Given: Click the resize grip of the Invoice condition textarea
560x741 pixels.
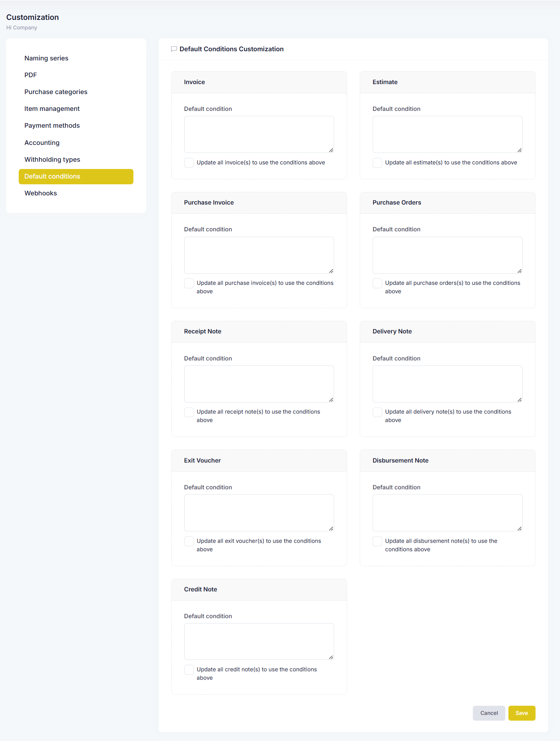Looking at the screenshot, I should click(x=331, y=150).
